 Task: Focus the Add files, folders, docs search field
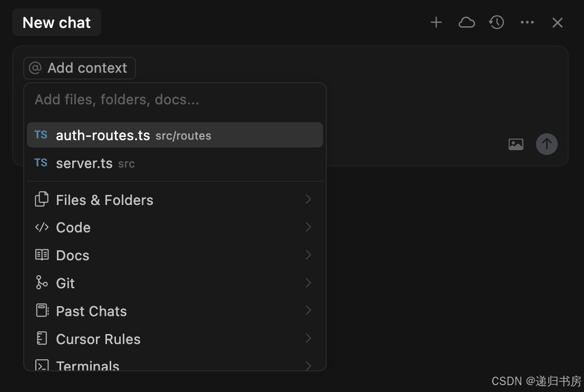(174, 100)
